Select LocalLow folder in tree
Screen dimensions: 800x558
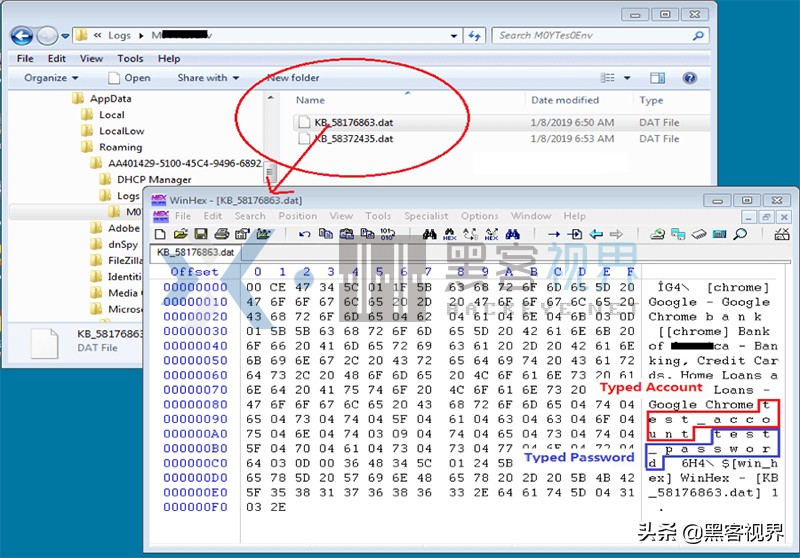pyautogui.click(x=121, y=131)
